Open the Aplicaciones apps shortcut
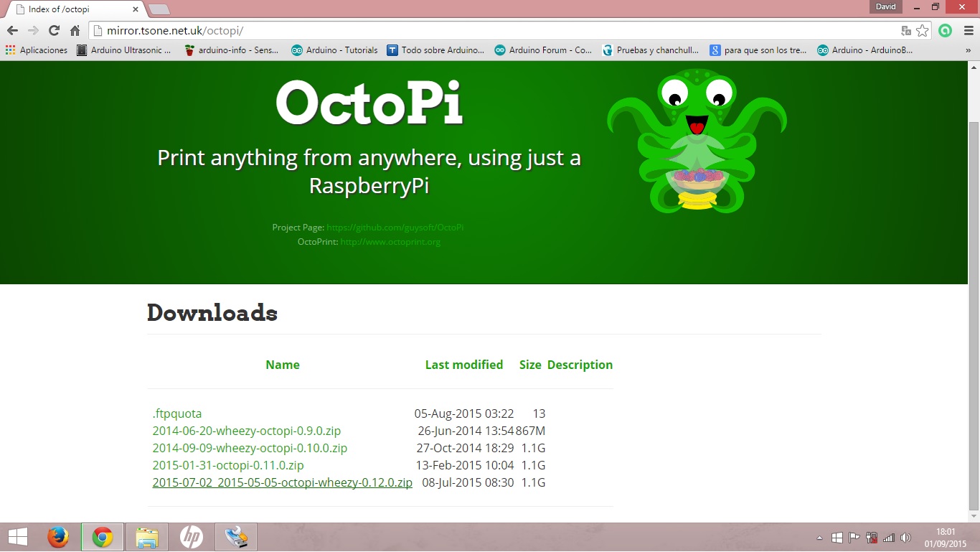This screenshot has height=552, width=980. pyautogui.click(x=37, y=50)
